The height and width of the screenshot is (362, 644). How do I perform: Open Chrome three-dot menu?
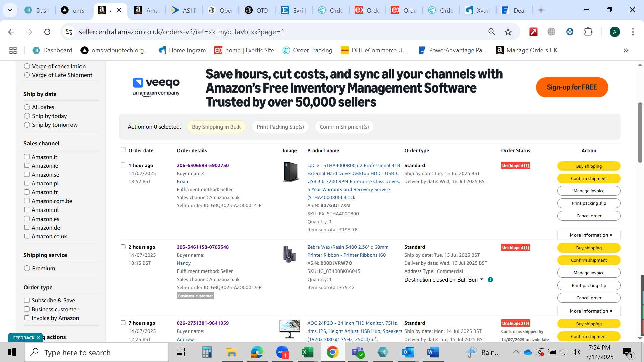pos(633,32)
